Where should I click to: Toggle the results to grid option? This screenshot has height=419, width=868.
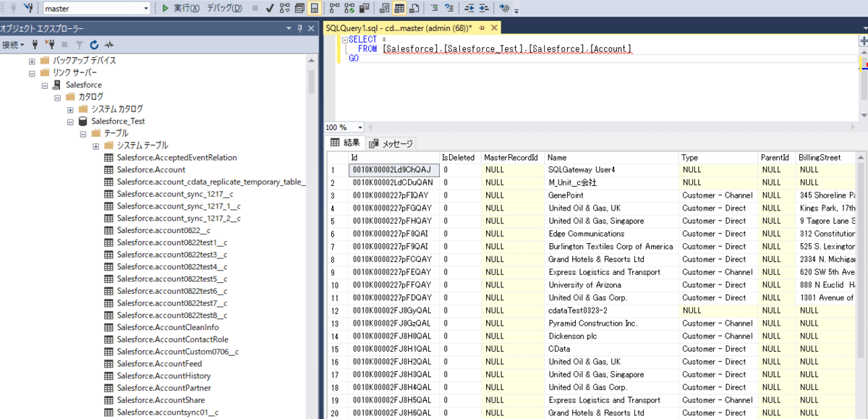pyautogui.click(x=399, y=8)
